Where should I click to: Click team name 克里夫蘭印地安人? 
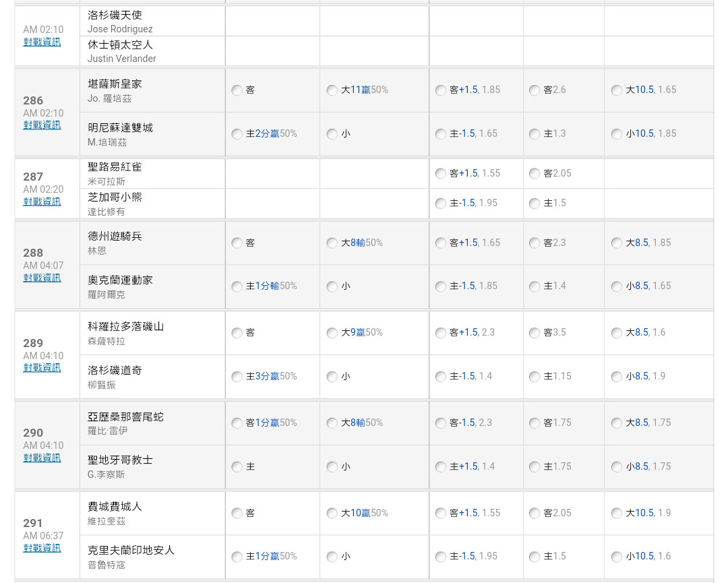[x=131, y=550]
